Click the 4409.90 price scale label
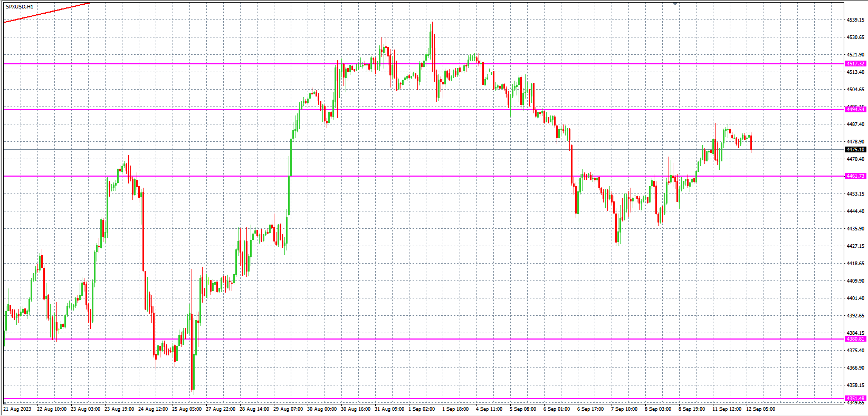The height and width of the screenshot is (416, 868). click(855, 281)
